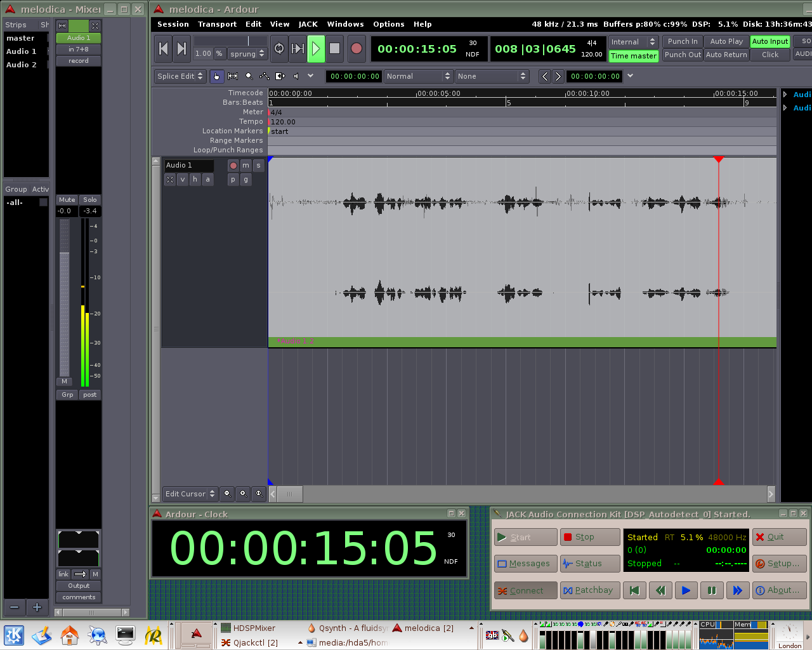Open the sprung shuttle mode dropdown

tap(247, 54)
